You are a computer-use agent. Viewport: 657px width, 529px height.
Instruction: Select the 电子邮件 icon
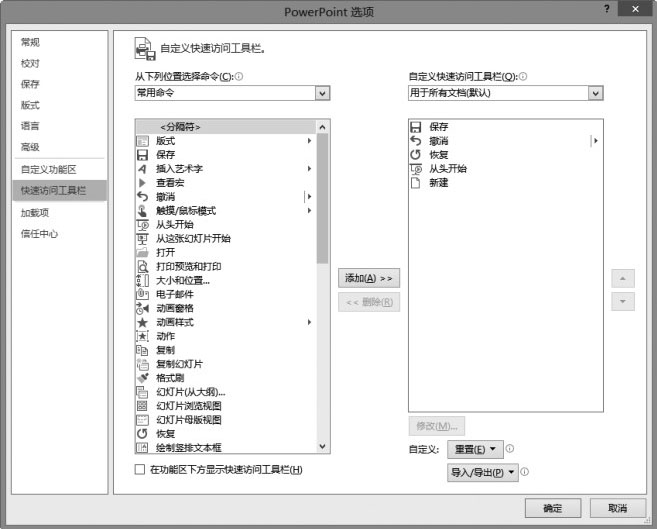pyautogui.click(x=142, y=294)
